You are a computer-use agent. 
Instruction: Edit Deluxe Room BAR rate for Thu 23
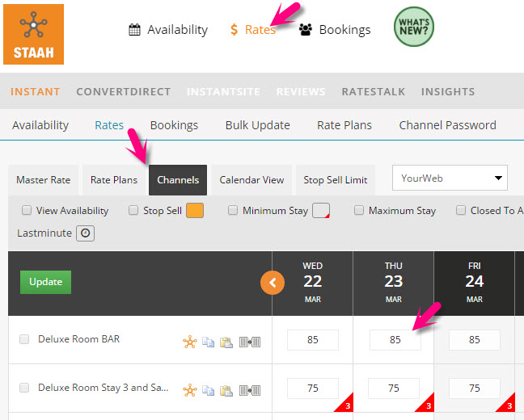[395, 340]
